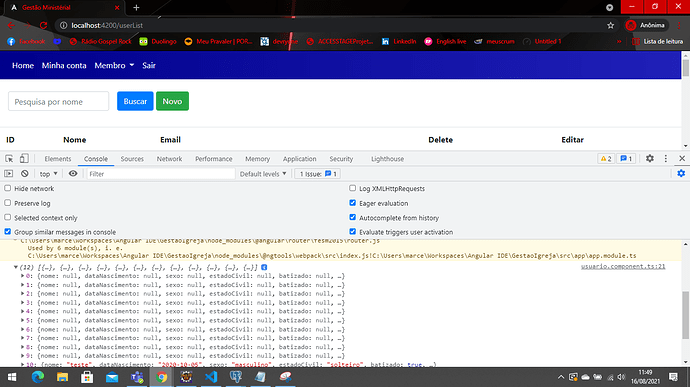This screenshot has width=690, height=387.
Task: Toggle the device toolbar icon
Action: (x=24, y=158)
